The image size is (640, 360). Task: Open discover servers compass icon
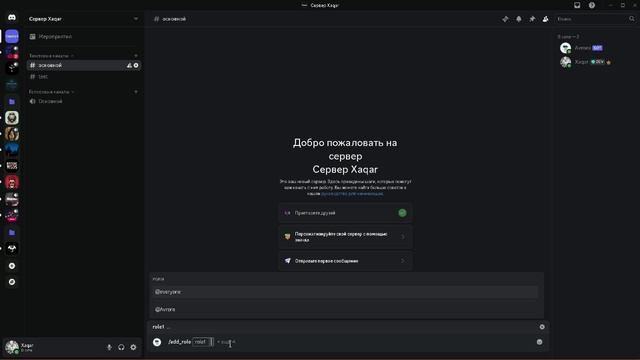pos(12,282)
